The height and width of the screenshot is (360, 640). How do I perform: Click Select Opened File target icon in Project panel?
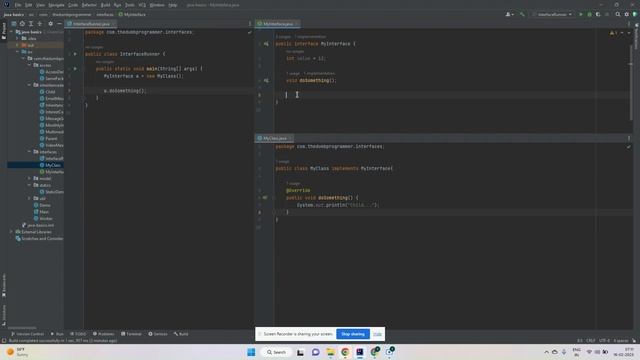[22, 24]
